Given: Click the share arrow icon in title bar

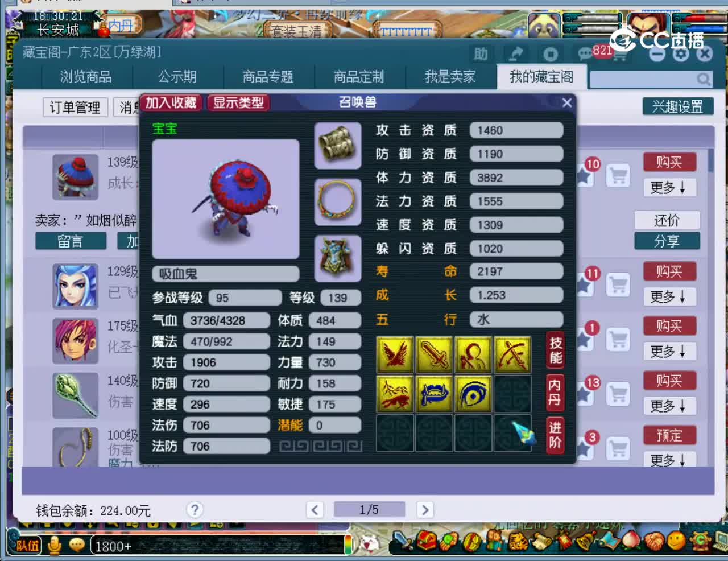Looking at the screenshot, I should click(516, 54).
